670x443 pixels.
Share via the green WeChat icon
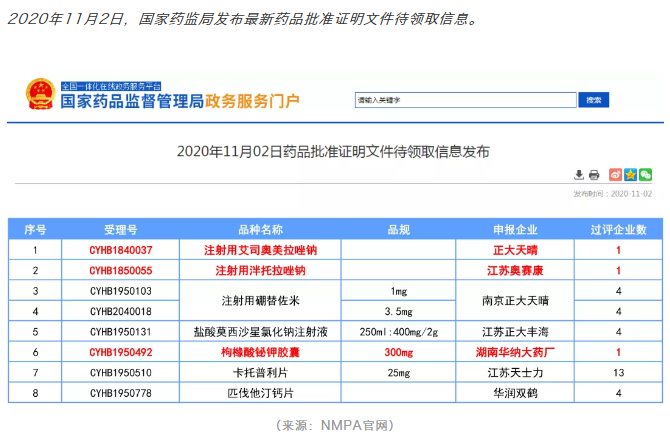click(x=645, y=175)
